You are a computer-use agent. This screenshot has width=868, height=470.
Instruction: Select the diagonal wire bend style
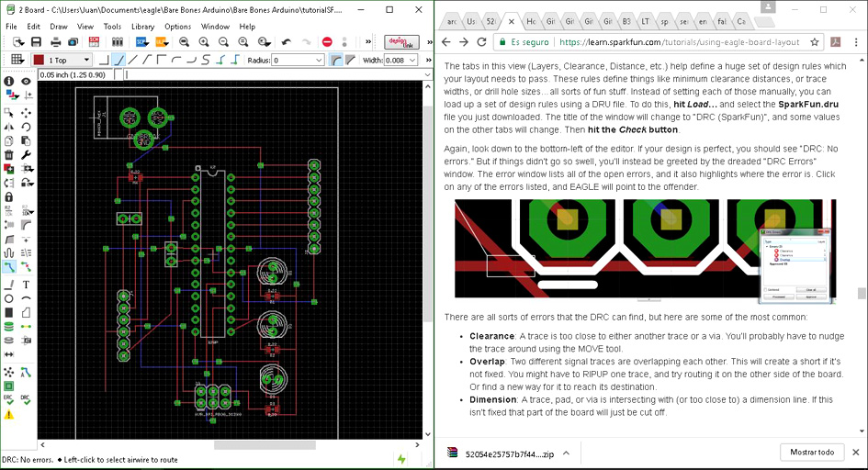[118, 60]
